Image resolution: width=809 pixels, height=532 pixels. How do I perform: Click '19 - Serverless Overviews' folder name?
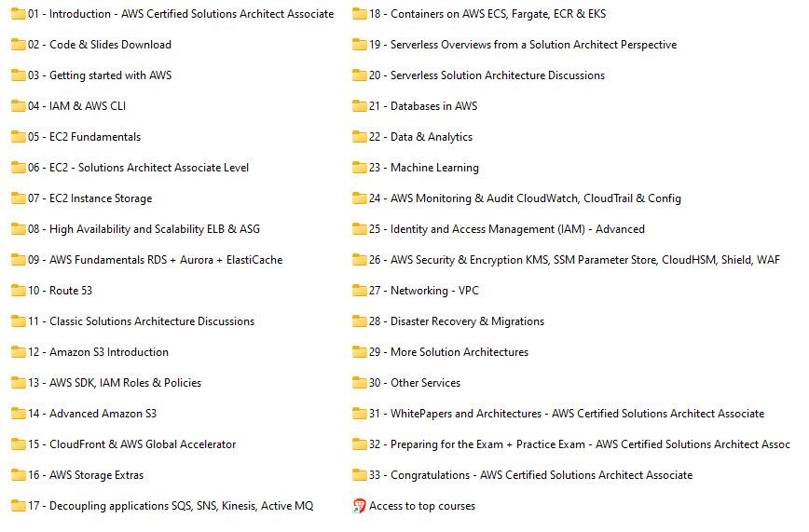point(523,45)
